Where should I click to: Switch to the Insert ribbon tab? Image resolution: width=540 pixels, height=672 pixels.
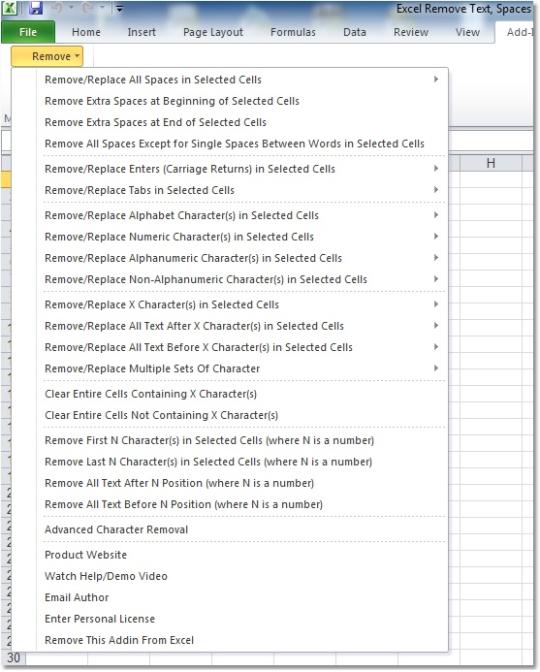pyautogui.click(x=141, y=32)
